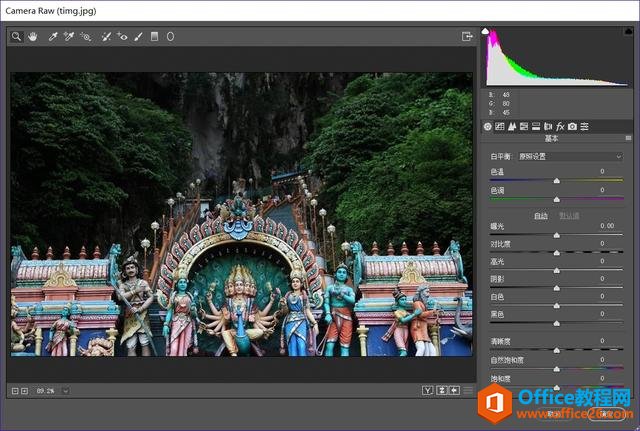Screen dimensions: 640x431
Task: Select the Radial Filter tool
Action: [170, 36]
